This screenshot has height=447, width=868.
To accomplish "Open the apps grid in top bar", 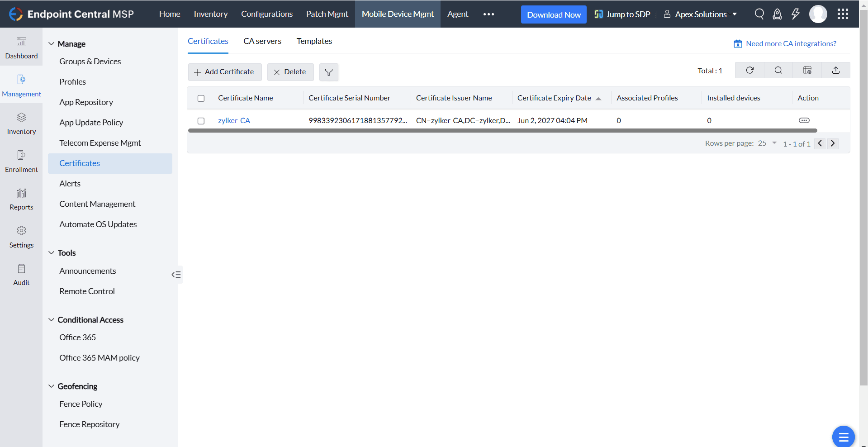I will [x=842, y=14].
